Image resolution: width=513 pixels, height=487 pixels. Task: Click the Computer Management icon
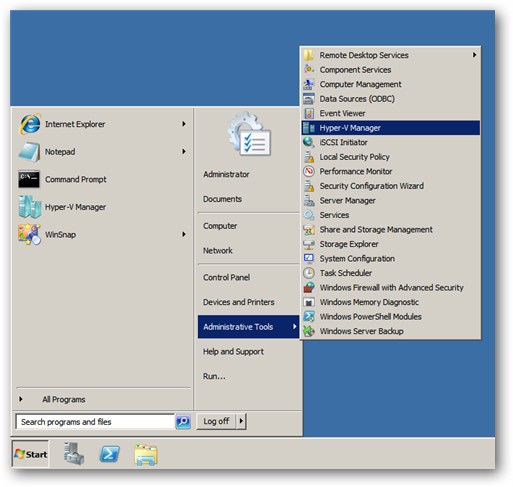309,84
